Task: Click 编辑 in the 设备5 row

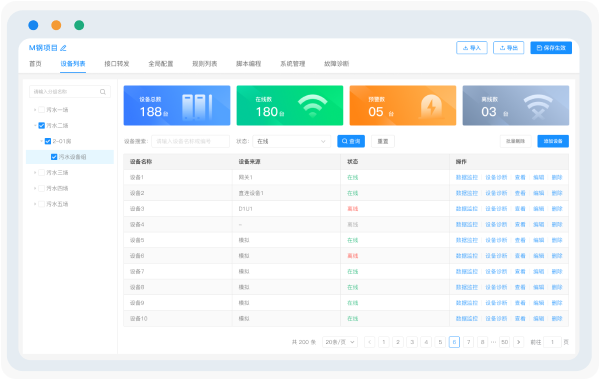Action: (539, 240)
